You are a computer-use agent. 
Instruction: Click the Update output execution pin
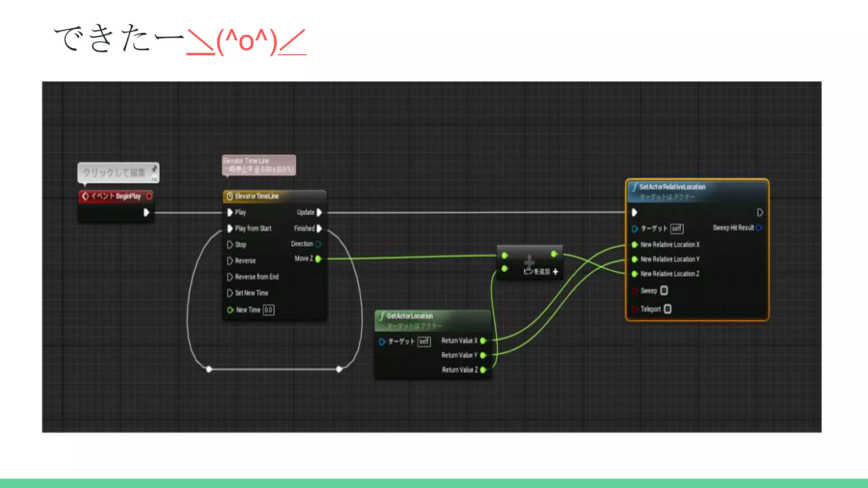[319, 212]
